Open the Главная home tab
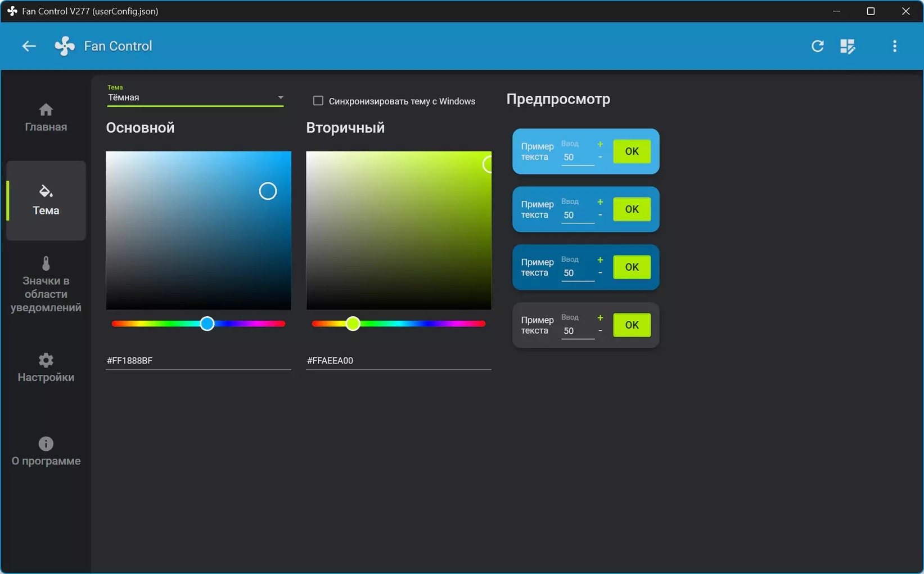This screenshot has height=574, width=924. (x=46, y=118)
